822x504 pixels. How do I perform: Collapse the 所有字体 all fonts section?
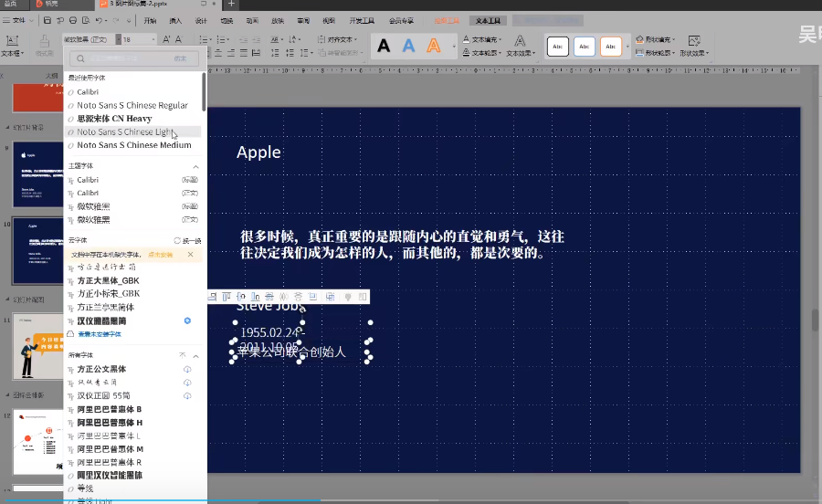[196, 356]
